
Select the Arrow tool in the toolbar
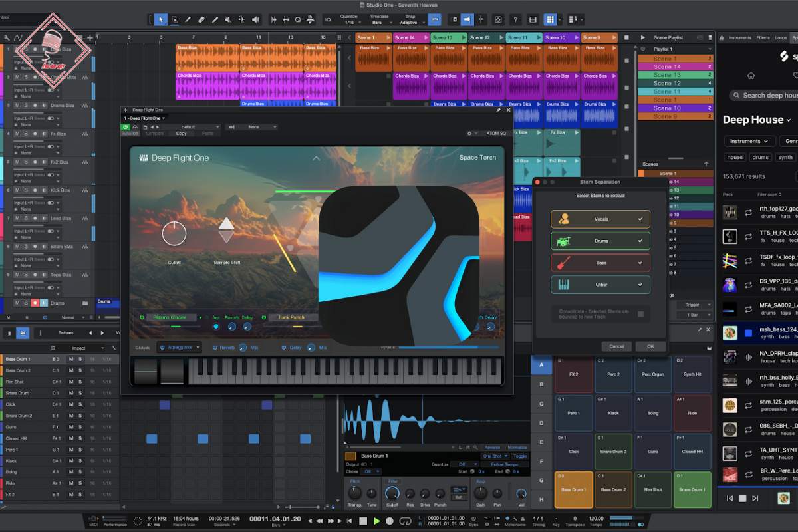point(161,20)
